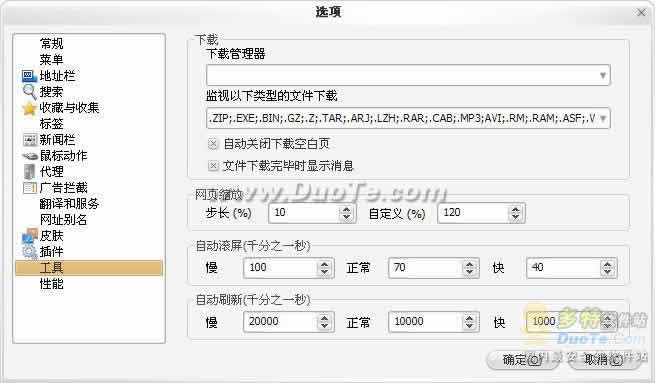This screenshot has width=655, height=383.
Task: Click the magnifier icon beside 搜索
Action: [29, 91]
